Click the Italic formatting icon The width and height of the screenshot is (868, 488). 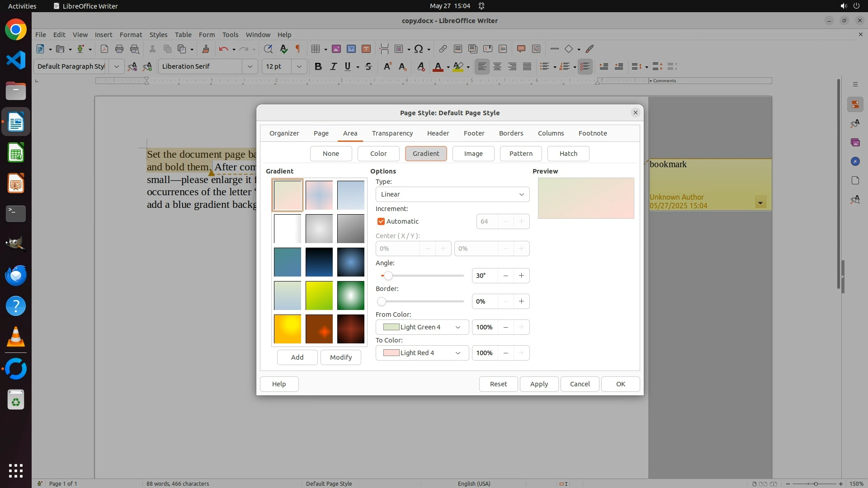[x=333, y=66]
